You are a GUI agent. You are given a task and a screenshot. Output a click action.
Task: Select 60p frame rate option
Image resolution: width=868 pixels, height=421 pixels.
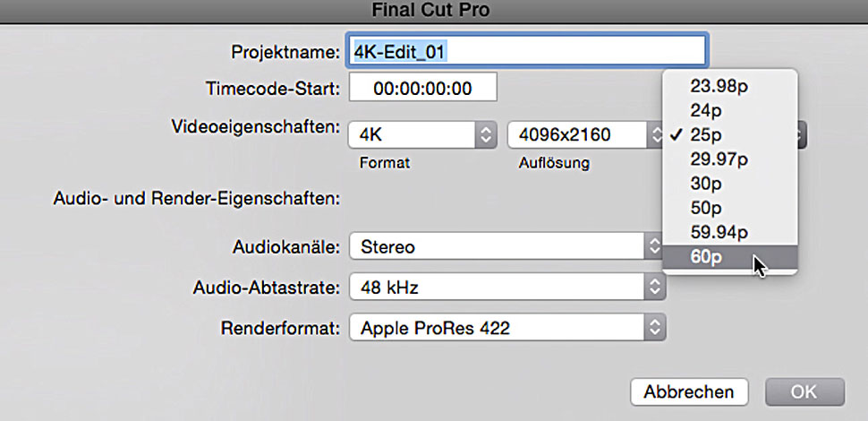[x=707, y=257]
